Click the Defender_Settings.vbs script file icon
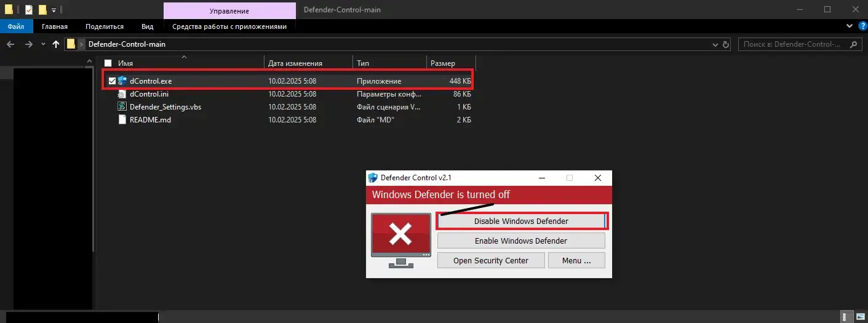Image resolution: width=868 pixels, height=323 pixels. point(122,106)
